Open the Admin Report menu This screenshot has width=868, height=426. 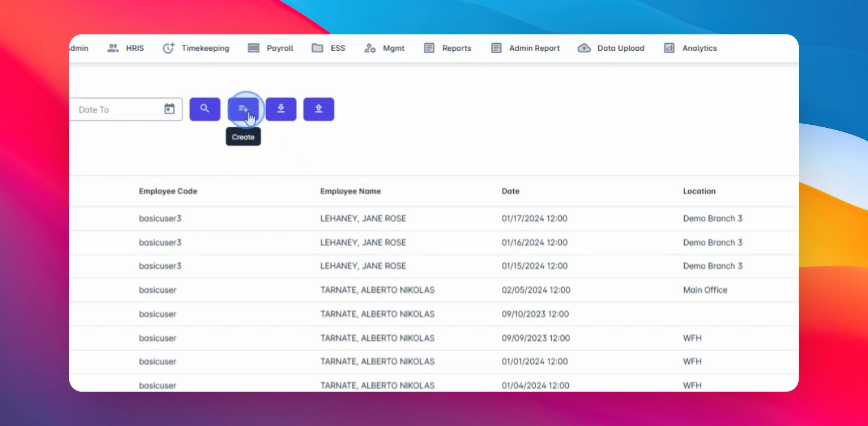[x=526, y=49]
